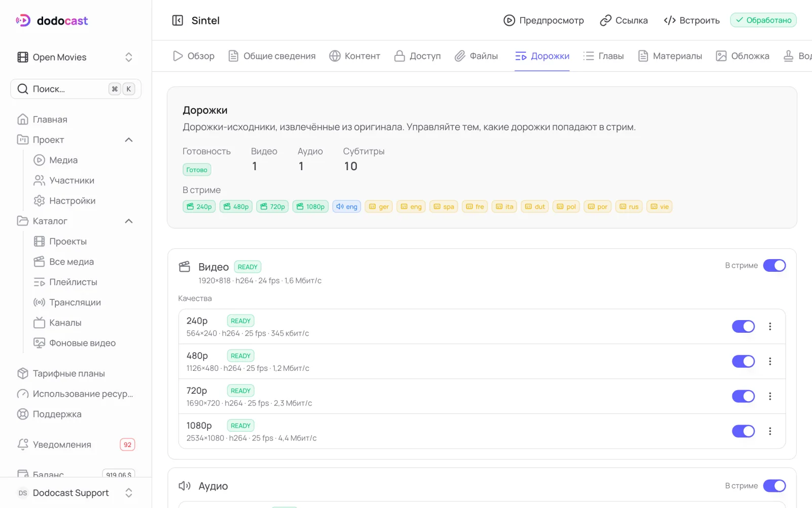The height and width of the screenshot is (508, 812).
Task: Open the Open Movies project switcher
Action: coord(76,57)
